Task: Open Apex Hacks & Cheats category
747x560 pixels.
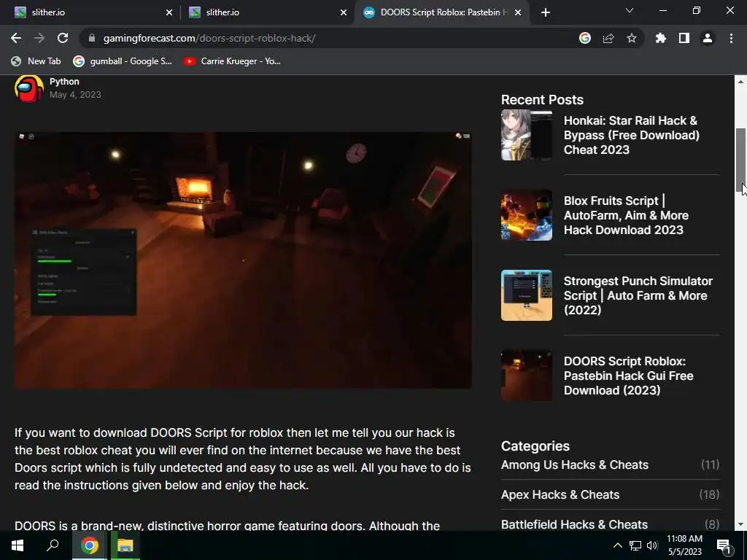Action: coord(560,495)
